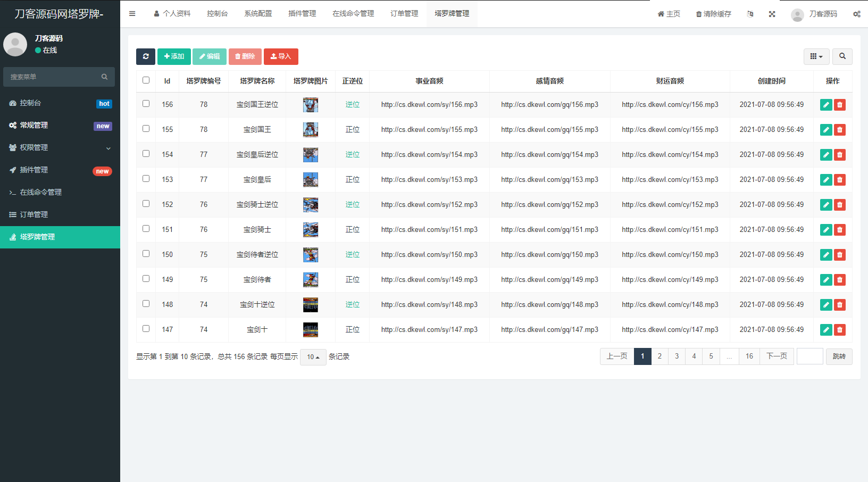View the tarot image thumbnail for Id 151

(x=311, y=229)
